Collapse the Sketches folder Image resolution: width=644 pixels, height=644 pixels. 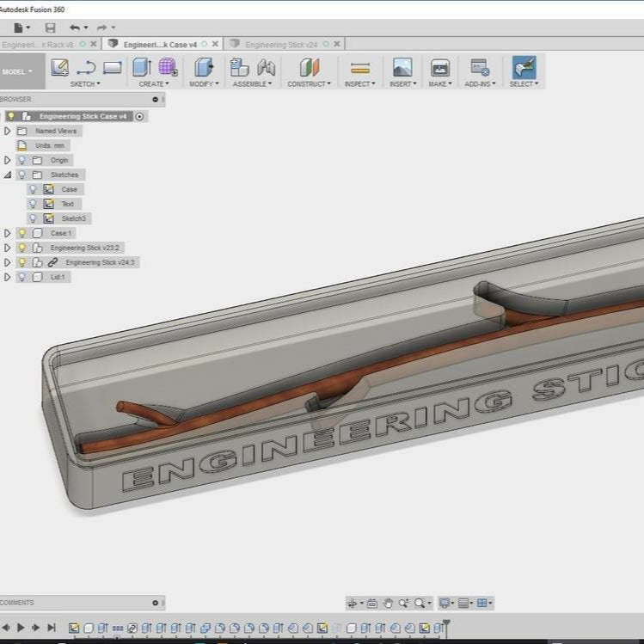(8, 175)
